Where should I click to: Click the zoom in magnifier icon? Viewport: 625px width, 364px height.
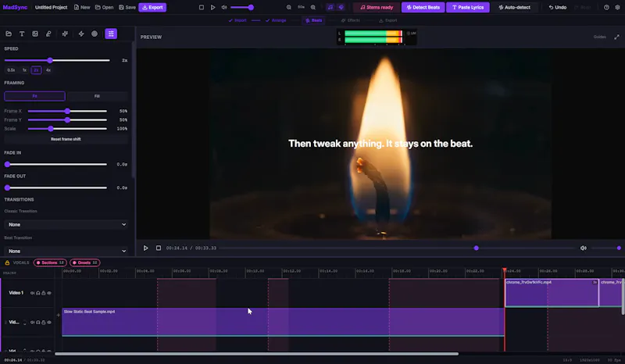click(x=313, y=7)
